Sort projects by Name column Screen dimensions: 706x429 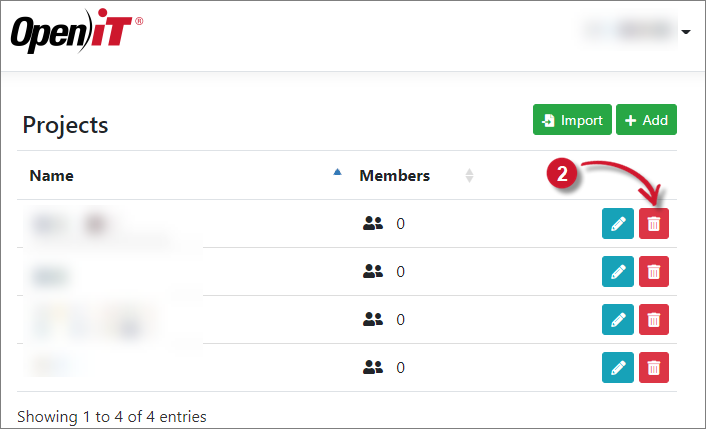click(x=52, y=176)
